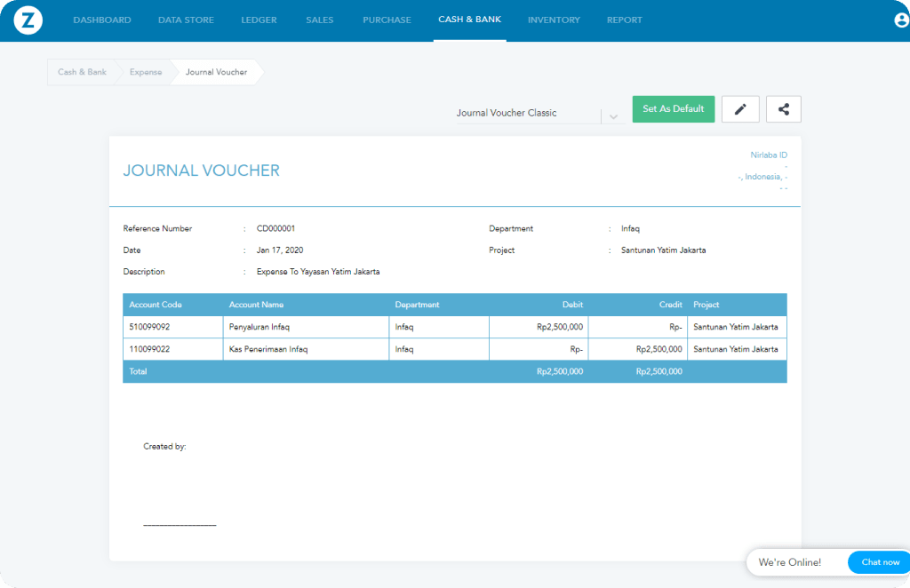Go to the Data Store menu

point(186,20)
